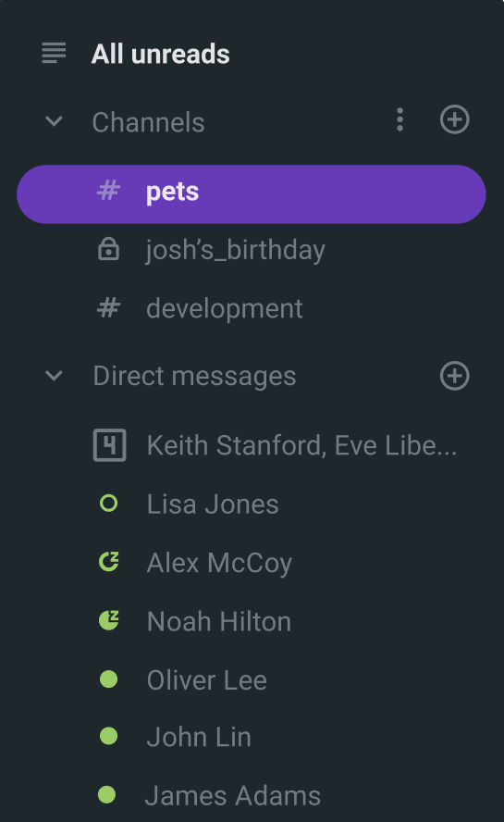The width and height of the screenshot is (504, 822).
Task: Select the pets channel
Action: click(x=252, y=194)
